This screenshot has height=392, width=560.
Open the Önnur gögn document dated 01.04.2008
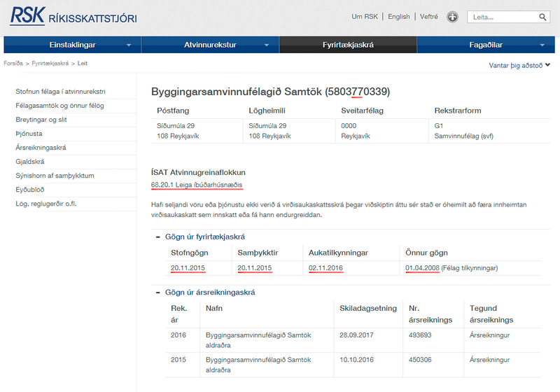tap(422, 268)
